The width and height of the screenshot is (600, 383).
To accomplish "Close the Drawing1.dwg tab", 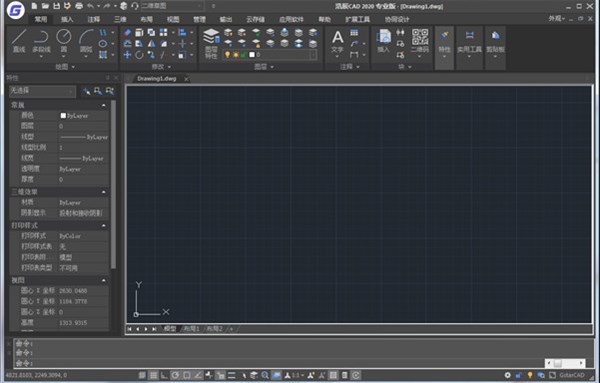I will click(x=186, y=79).
